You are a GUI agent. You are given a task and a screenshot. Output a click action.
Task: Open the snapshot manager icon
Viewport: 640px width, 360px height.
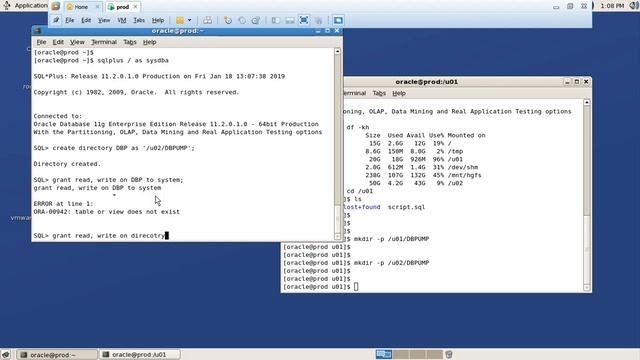[x=256, y=20]
